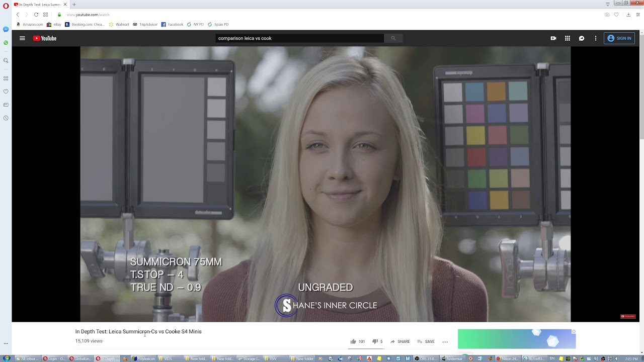Select the video title text
This screenshot has width=644, height=362.
coord(138,332)
